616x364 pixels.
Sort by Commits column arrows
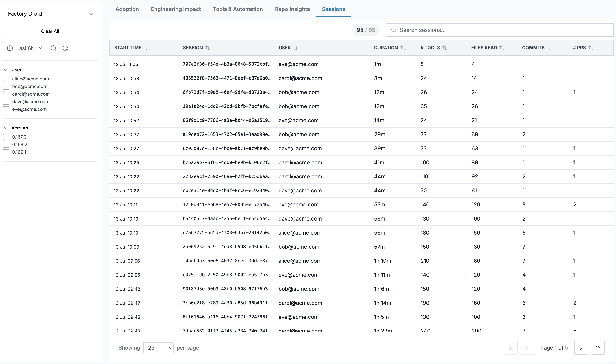click(549, 48)
